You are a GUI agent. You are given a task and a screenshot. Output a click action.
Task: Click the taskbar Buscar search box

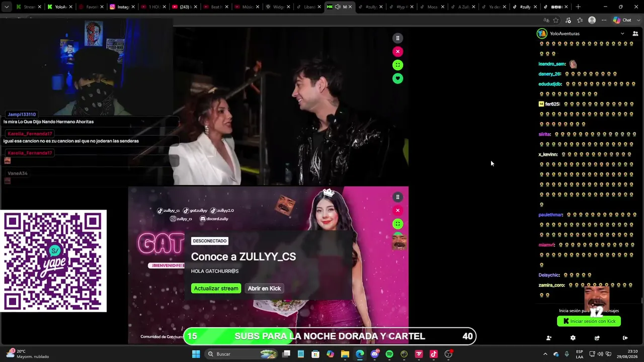[x=242, y=354]
